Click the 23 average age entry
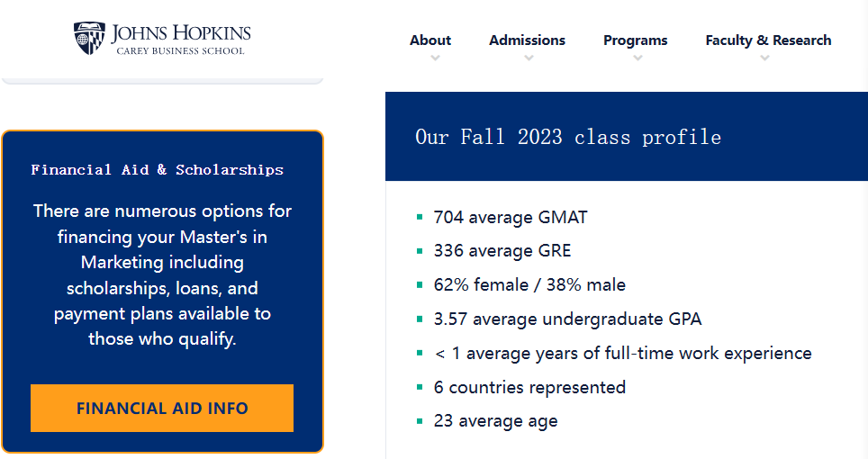Viewport: 868px width, 459px height. coord(495,421)
